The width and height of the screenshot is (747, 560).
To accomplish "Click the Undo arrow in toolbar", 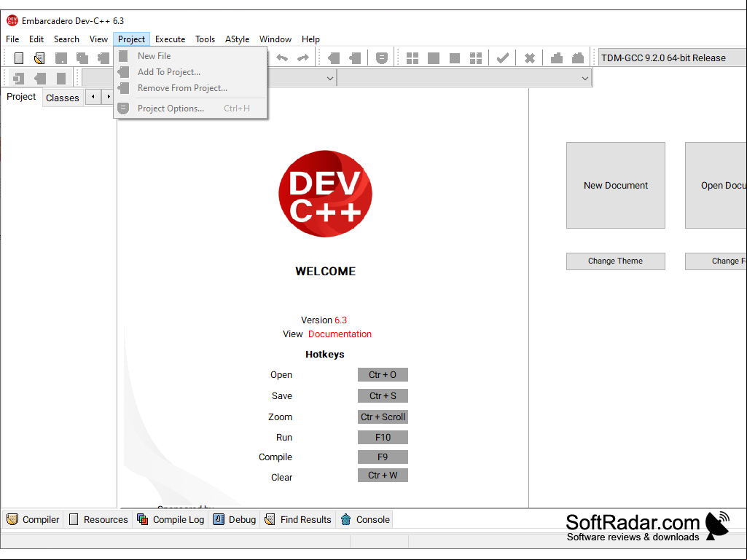I will [282, 58].
